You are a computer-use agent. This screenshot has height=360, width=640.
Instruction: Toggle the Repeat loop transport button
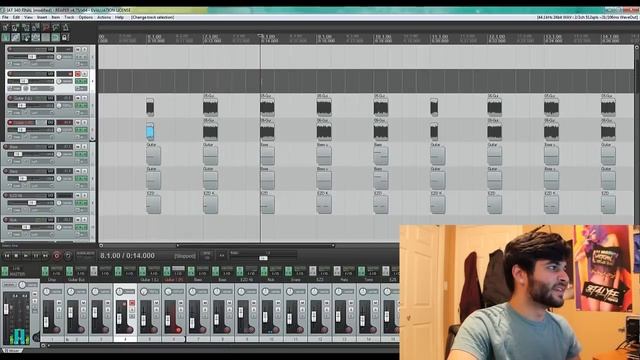(x=68, y=256)
